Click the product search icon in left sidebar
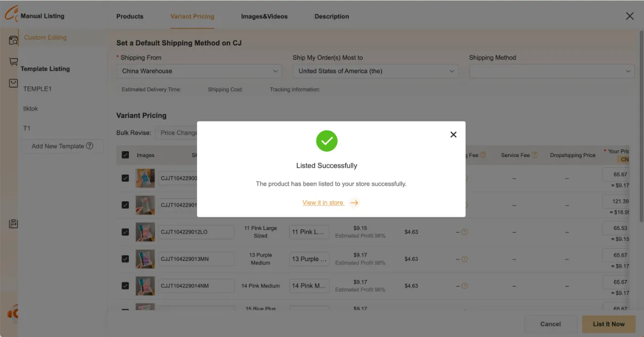This screenshot has width=644, height=337. [13, 40]
